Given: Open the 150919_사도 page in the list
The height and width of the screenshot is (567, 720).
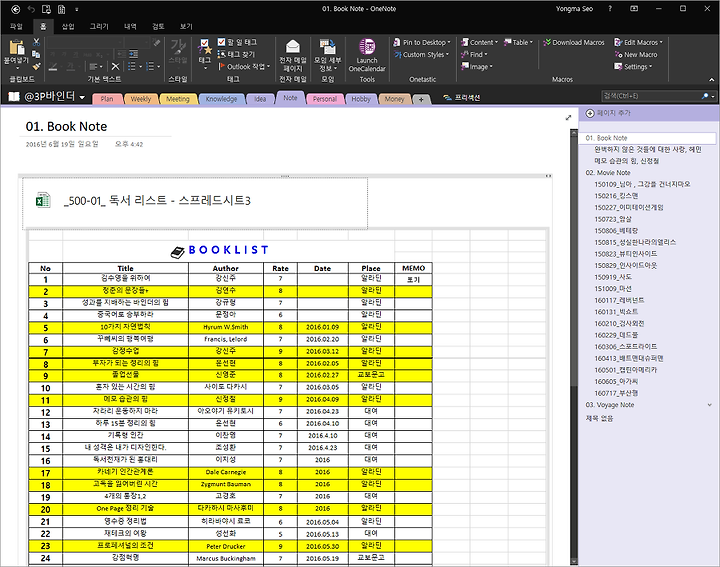Looking at the screenshot, I should point(613,277).
